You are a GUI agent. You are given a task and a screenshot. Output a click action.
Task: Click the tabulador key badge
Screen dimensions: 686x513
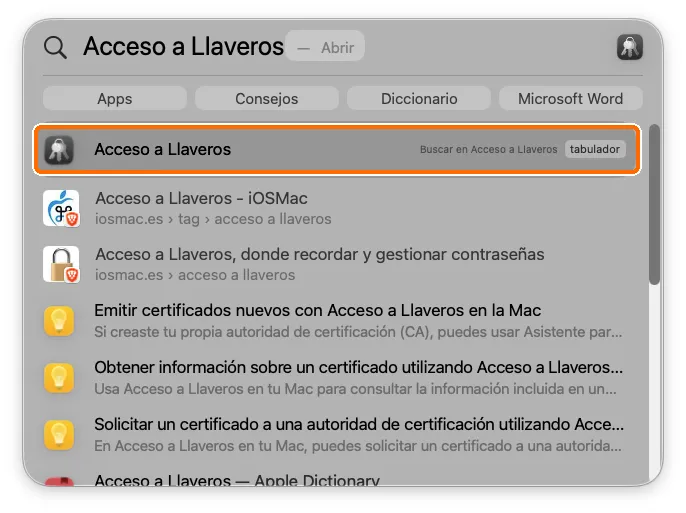pos(595,149)
